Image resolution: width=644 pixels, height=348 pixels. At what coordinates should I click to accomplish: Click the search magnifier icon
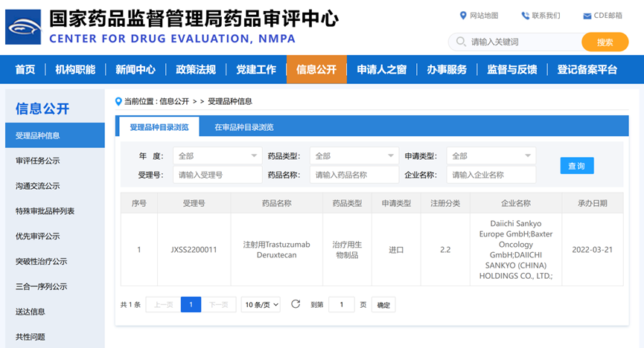460,42
